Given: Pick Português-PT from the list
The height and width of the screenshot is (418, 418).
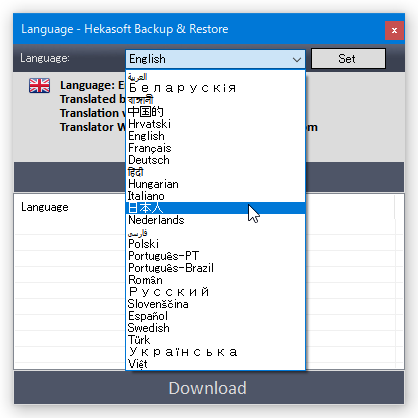Looking at the screenshot, I should coord(215,256).
